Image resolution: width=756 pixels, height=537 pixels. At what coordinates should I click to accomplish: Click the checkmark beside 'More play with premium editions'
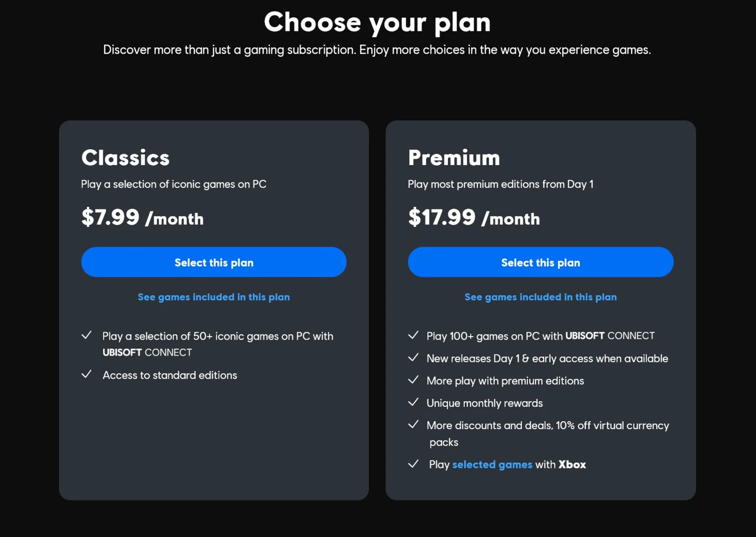[x=413, y=380]
